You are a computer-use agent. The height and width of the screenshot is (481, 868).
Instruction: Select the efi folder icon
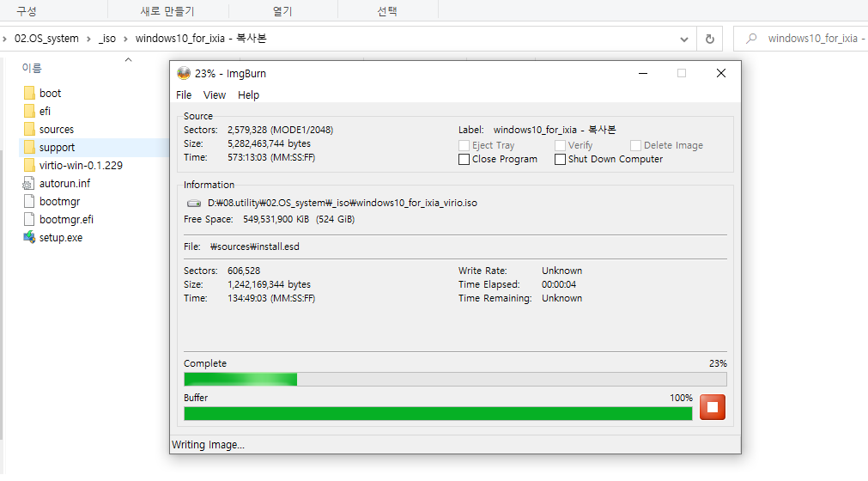tap(29, 112)
